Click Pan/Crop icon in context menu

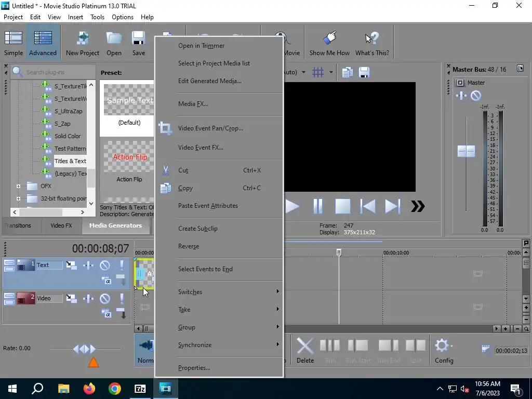click(165, 128)
